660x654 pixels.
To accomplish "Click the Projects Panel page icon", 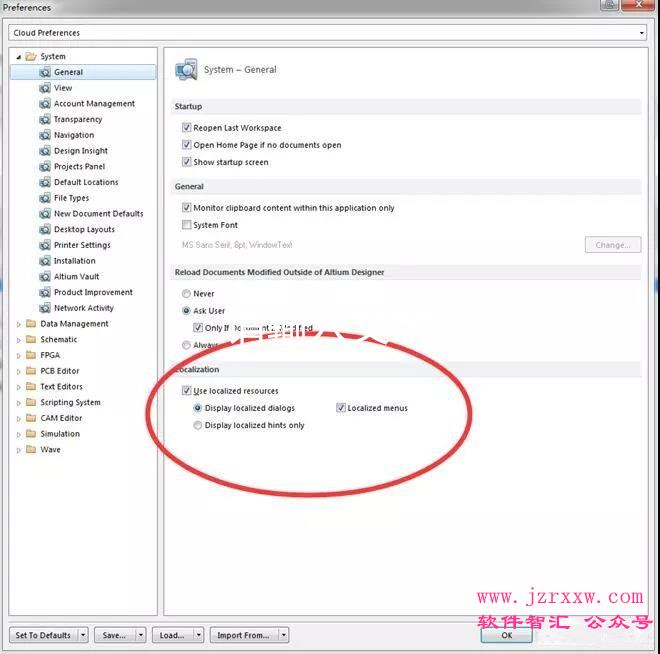I will tap(45, 167).
